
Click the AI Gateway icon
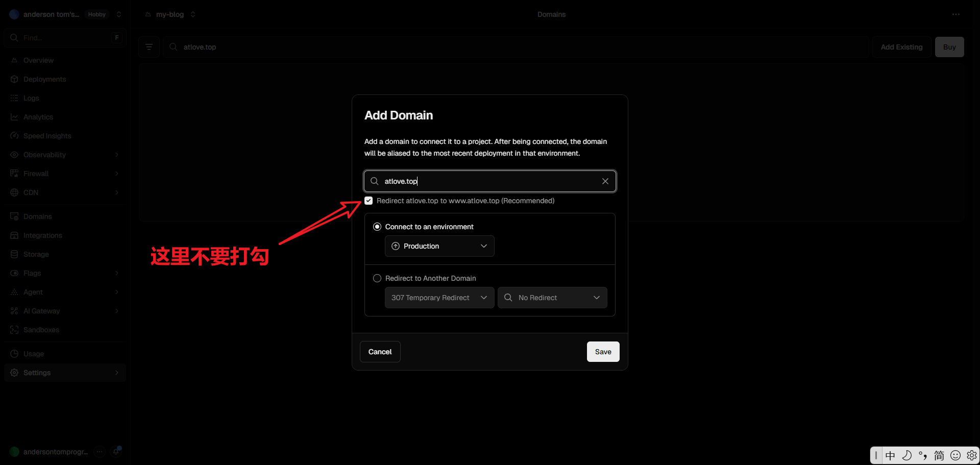point(14,311)
